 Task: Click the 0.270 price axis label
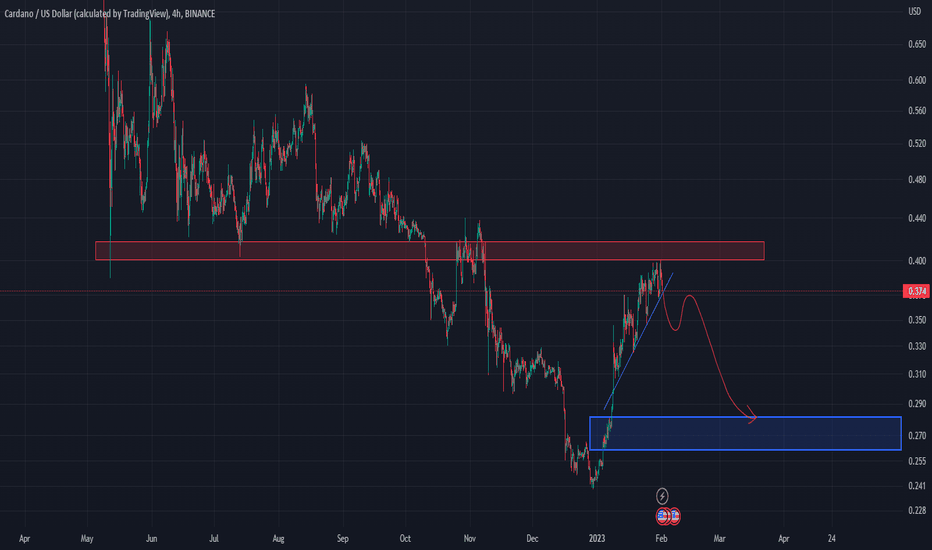tap(917, 436)
